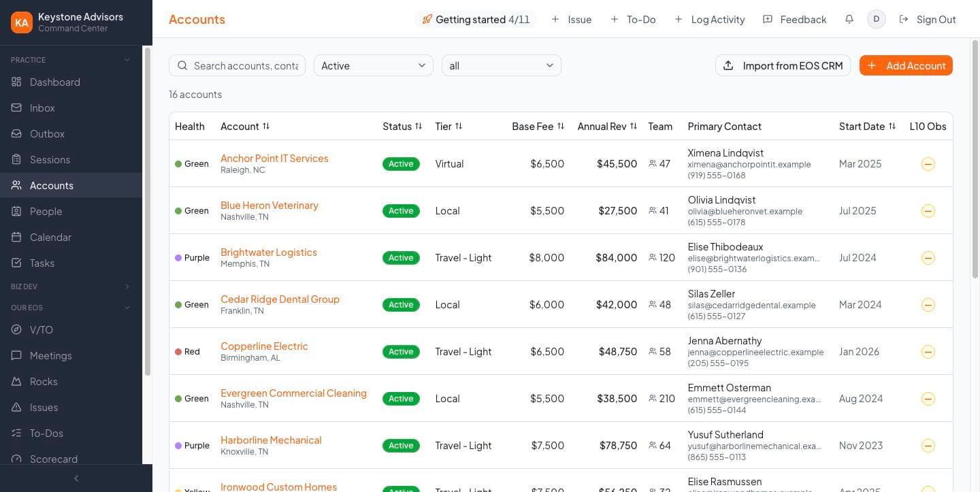Click L10 Obs icon for Blue Heron

click(x=928, y=211)
